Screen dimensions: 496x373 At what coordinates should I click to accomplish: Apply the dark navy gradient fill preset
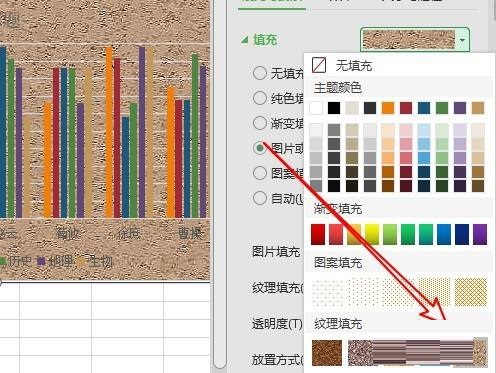[462, 234]
